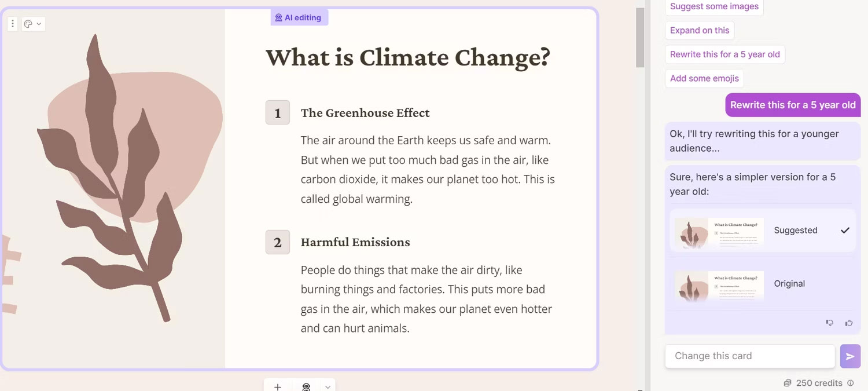Choose 'Add some emojis' suggestion
868x391 pixels.
(704, 78)
